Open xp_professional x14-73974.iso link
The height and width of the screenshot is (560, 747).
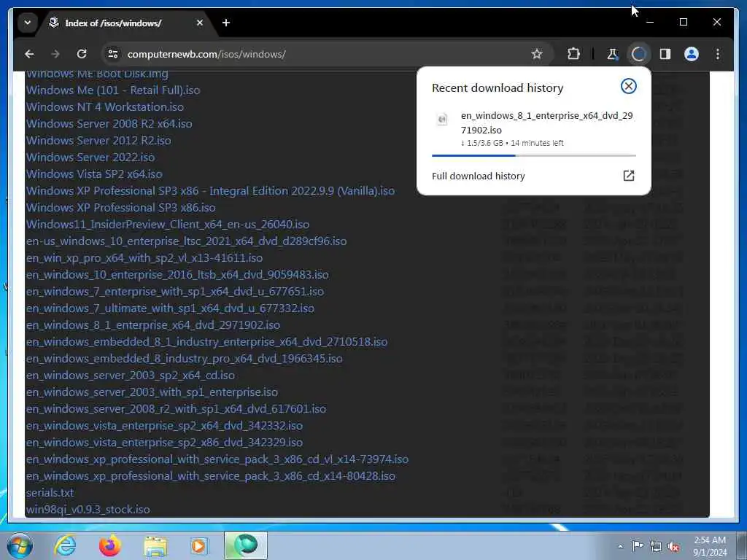217,459
